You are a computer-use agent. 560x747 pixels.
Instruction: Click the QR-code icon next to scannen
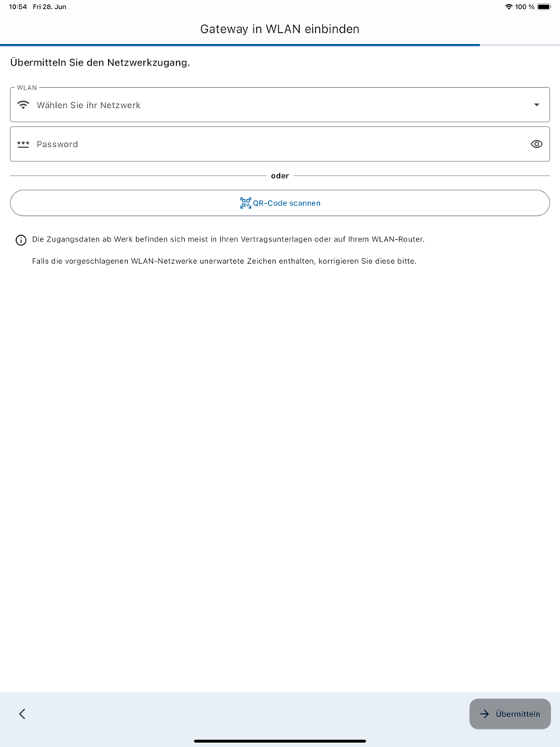(245, 202)
